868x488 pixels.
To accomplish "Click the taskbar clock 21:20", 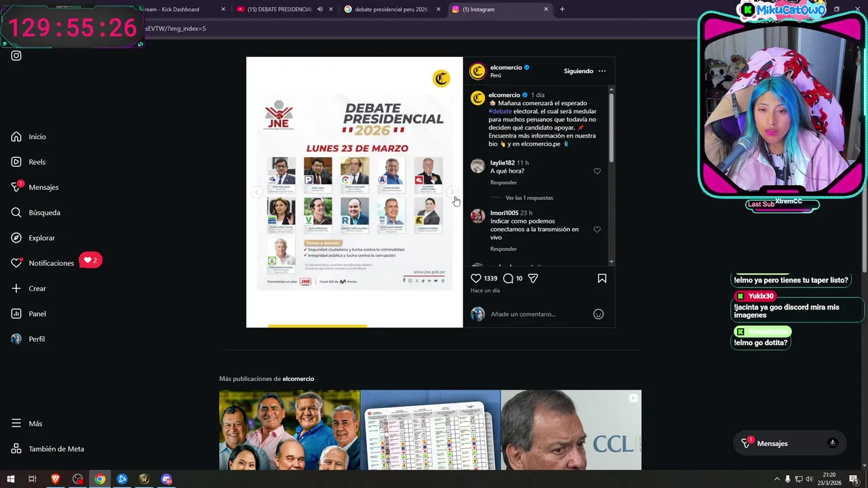I will pos(829,479).
